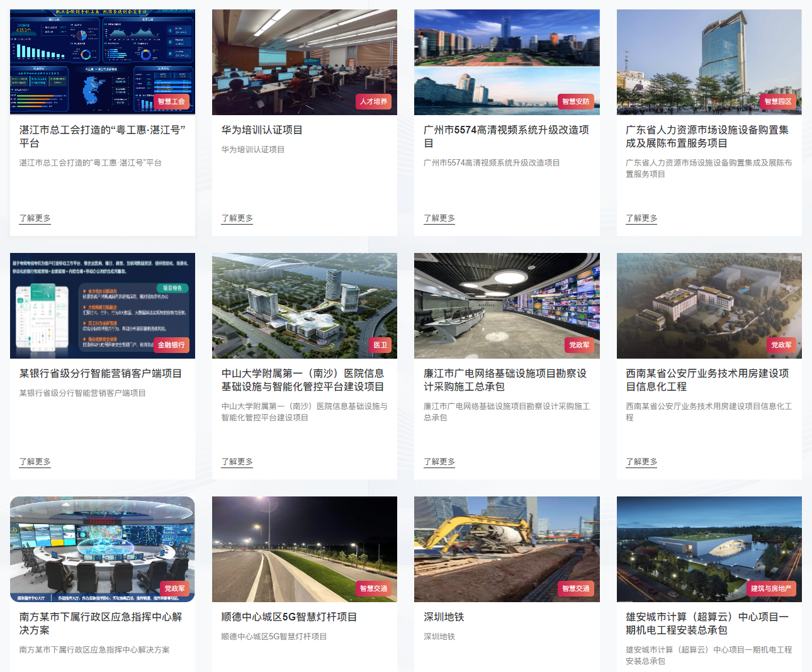Click 了解更多 under the 广州市5574 video project

[x=439, y=218]
